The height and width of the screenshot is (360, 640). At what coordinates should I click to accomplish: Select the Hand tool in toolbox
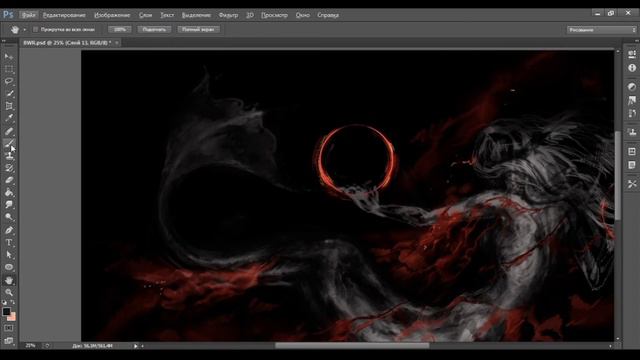(9, 280)
